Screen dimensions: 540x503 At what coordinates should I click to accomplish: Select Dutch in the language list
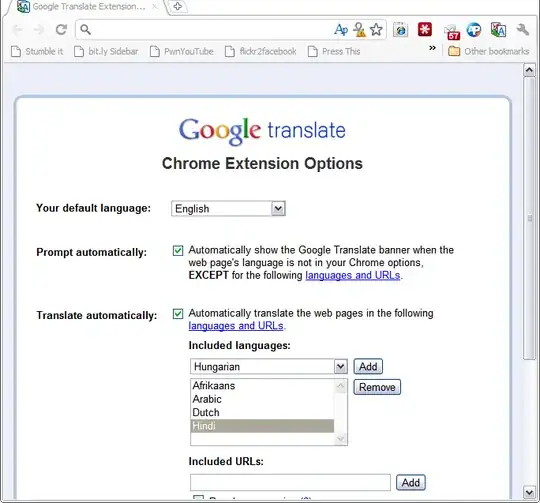point(262,412)
